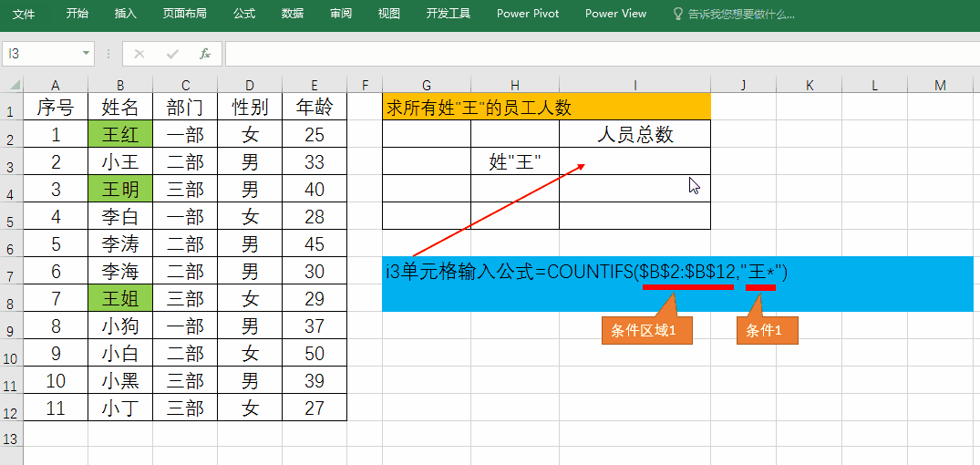Screen dimensions: 980x465
Task: Select row 13 header
Action: click(11, 435)
